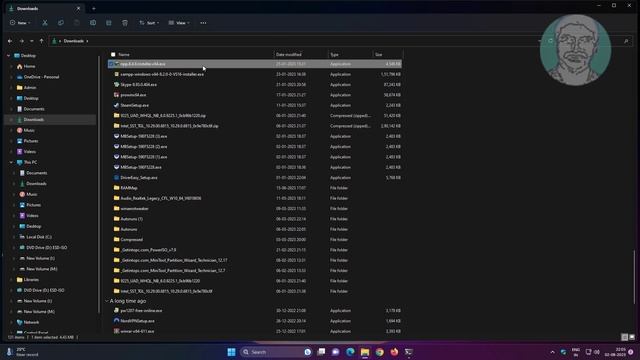The width and height of the screenshot is (640, 360).
Task: Expand the Libraries tree node
Action: (x=11, y=280)
